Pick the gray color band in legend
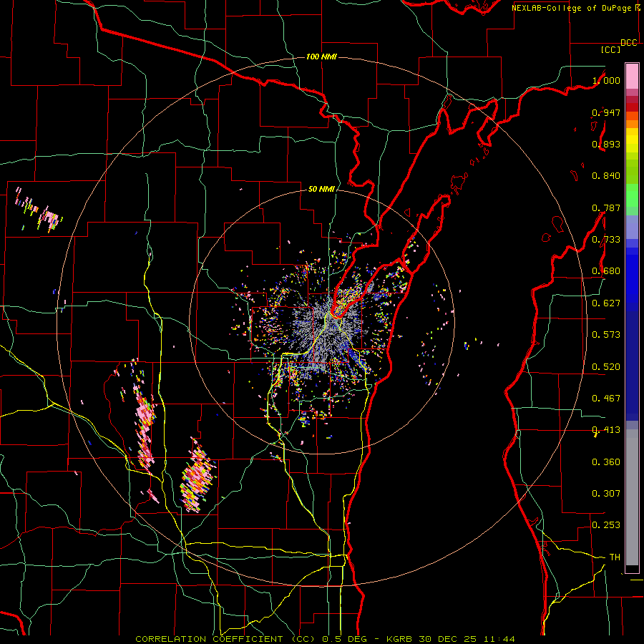 tap(632, 497)
